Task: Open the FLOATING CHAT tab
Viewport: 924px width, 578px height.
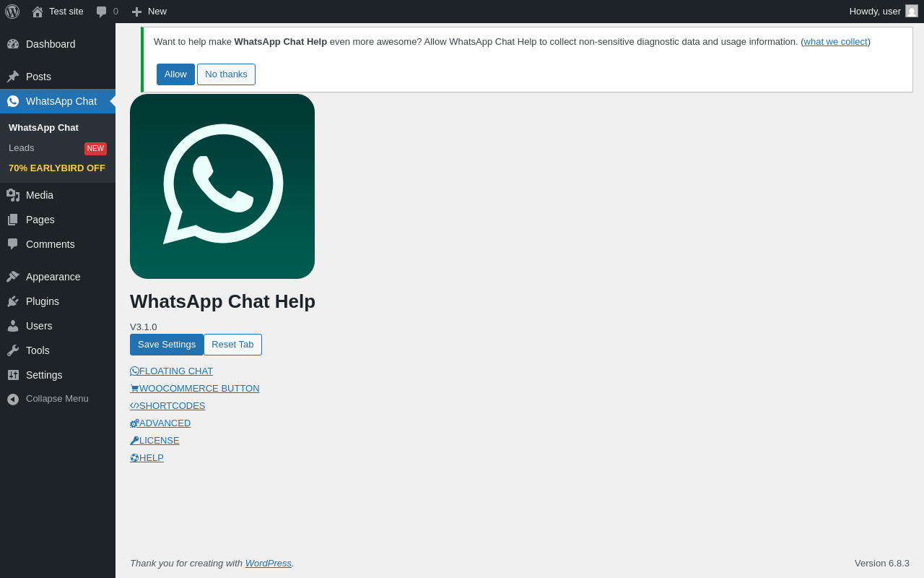Action: 172,371
